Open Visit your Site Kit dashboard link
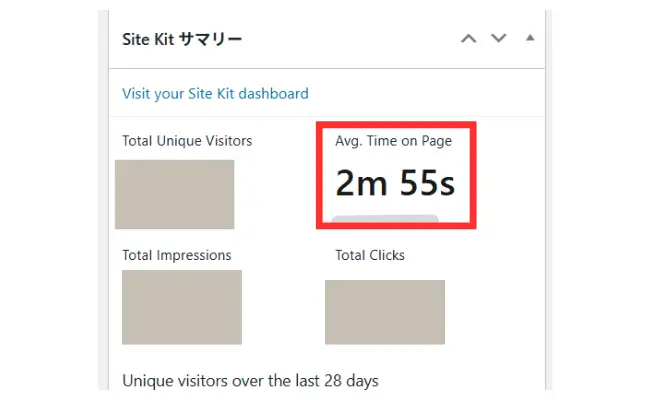 click(x=215, y=94)
